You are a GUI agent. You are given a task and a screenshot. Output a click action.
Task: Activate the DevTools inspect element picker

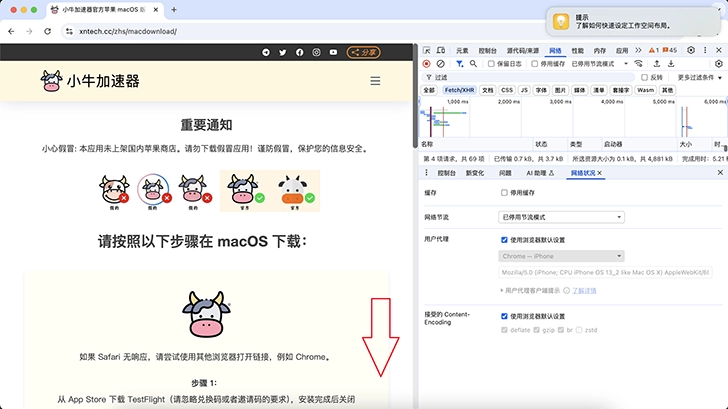pyautogui.click(x=427, y=50)
